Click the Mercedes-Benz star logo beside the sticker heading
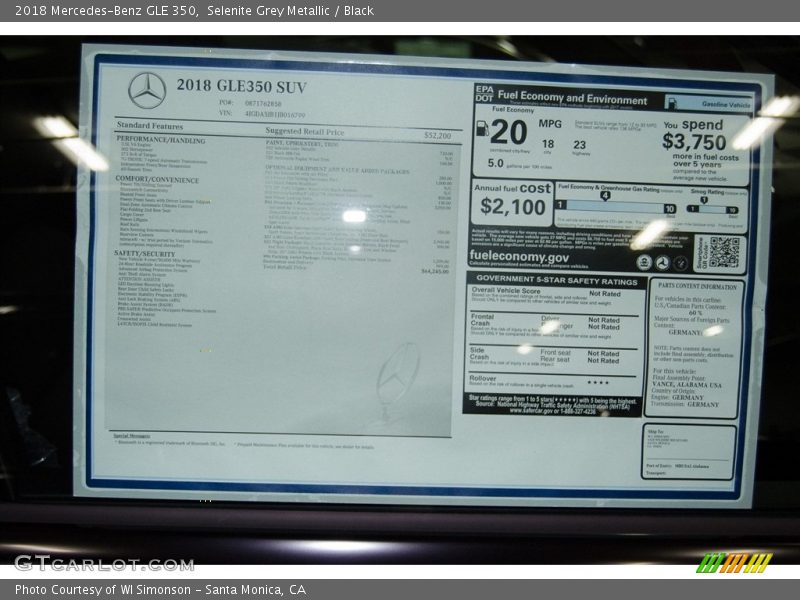This screenshot has height=600, width=800. point(147,91)
